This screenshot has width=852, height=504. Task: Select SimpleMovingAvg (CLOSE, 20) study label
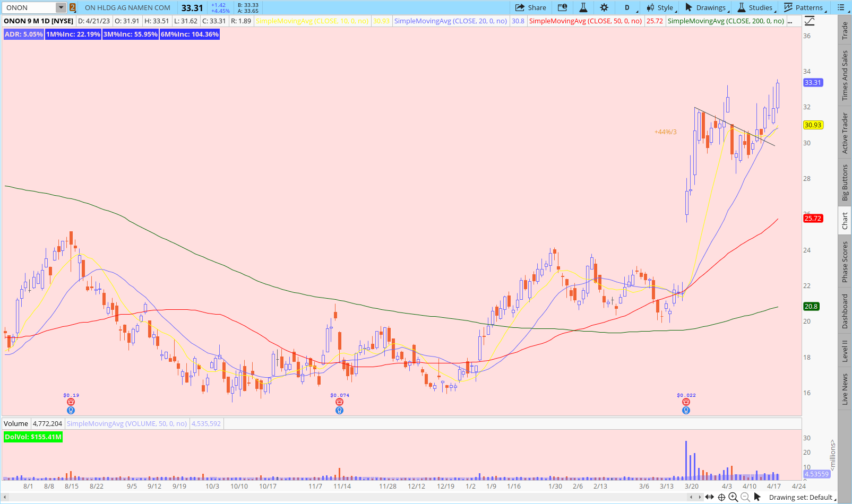(451, 21)
